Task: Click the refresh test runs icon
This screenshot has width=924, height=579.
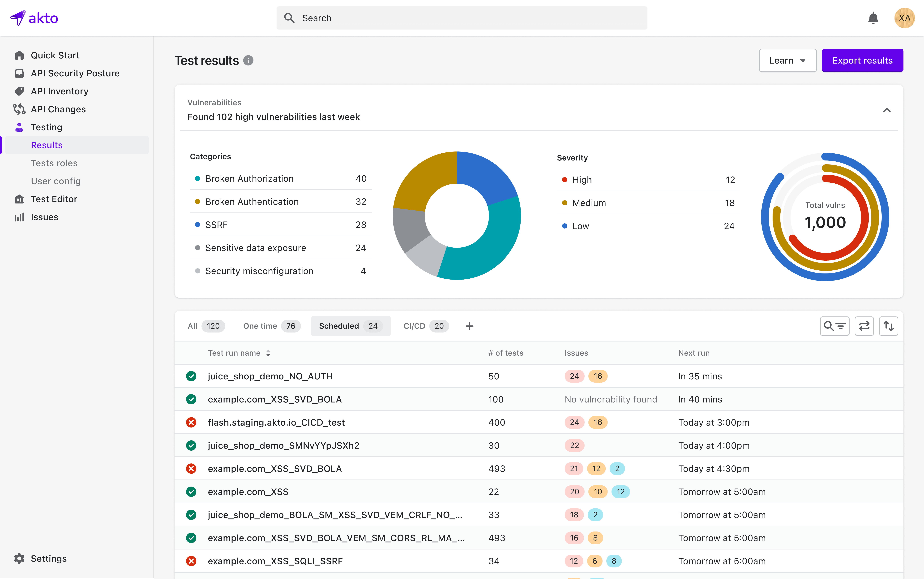Action: click(x=865, y=326)
